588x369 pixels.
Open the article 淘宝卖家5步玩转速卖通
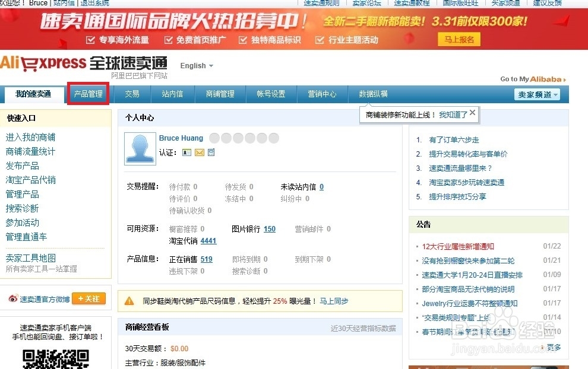point(466,183)
